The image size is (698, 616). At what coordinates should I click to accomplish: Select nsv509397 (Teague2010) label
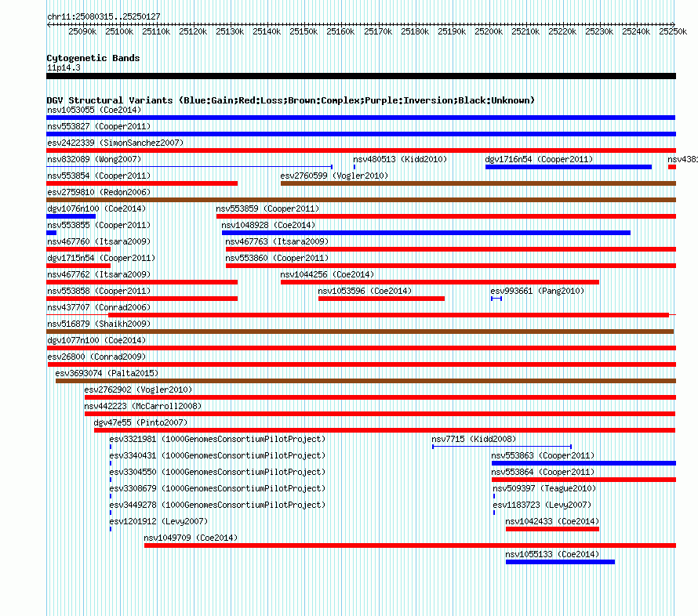point(544,488)
